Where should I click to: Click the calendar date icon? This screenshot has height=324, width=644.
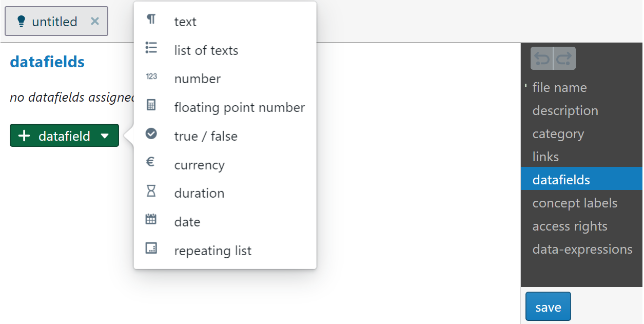point(151,219)
